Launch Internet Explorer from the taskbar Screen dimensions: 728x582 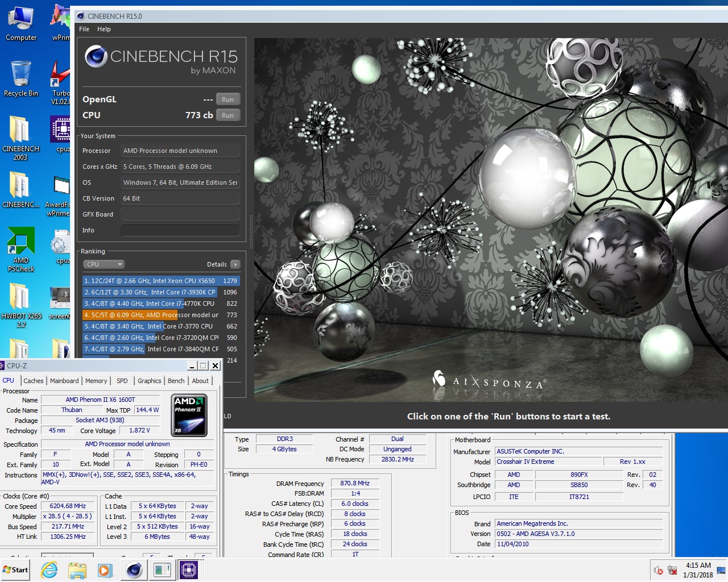[x=49, y=569]
